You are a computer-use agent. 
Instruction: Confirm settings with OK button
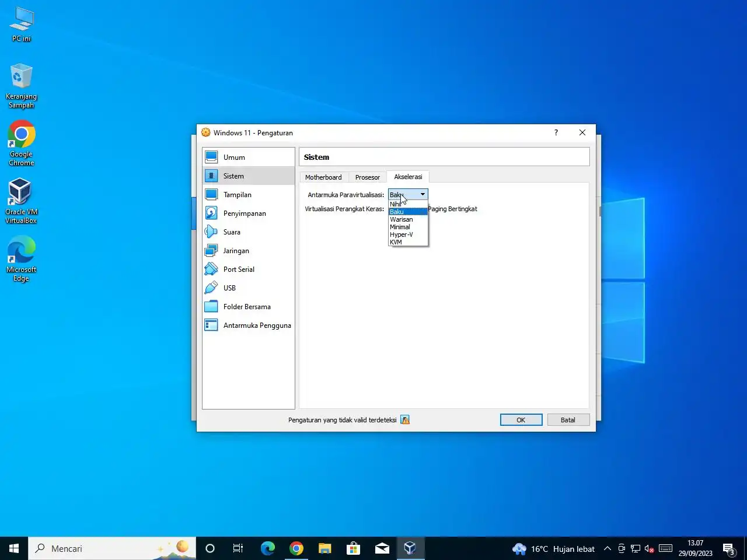pyautogui.click(x=521, y=420)
